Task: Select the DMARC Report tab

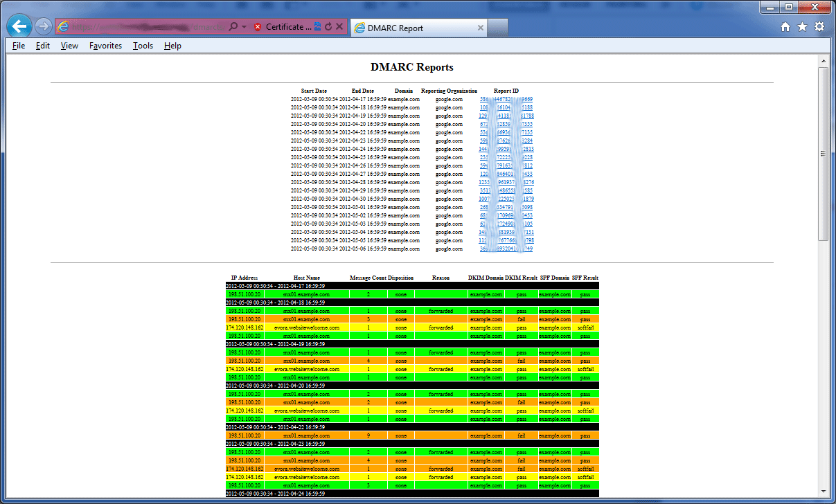Action: (419, 28)
